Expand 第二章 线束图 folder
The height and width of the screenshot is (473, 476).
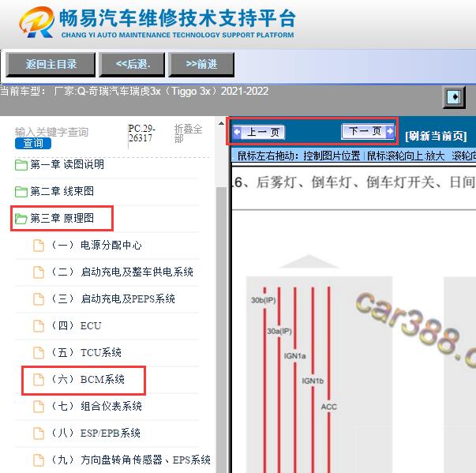(62, 191)
